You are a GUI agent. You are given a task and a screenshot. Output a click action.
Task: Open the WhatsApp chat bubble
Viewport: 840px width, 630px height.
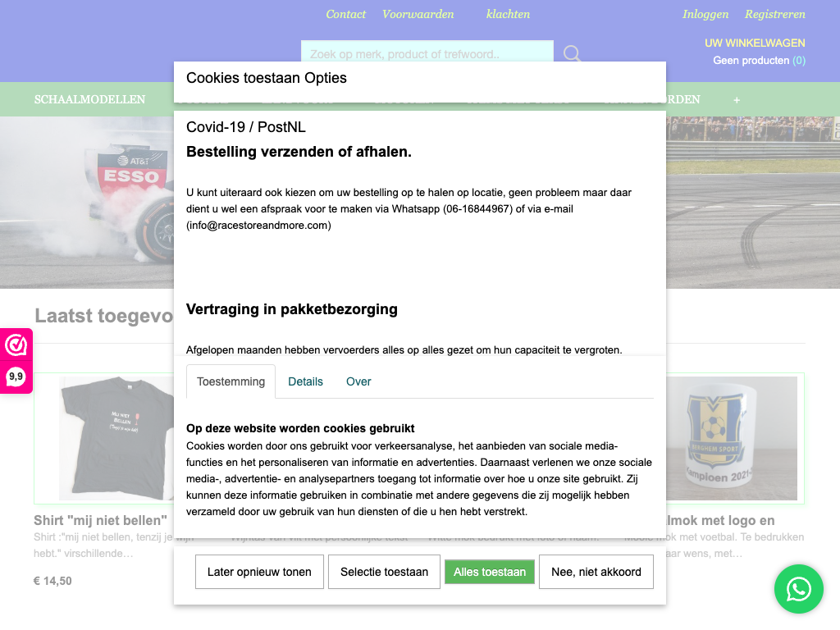(798, 589)
